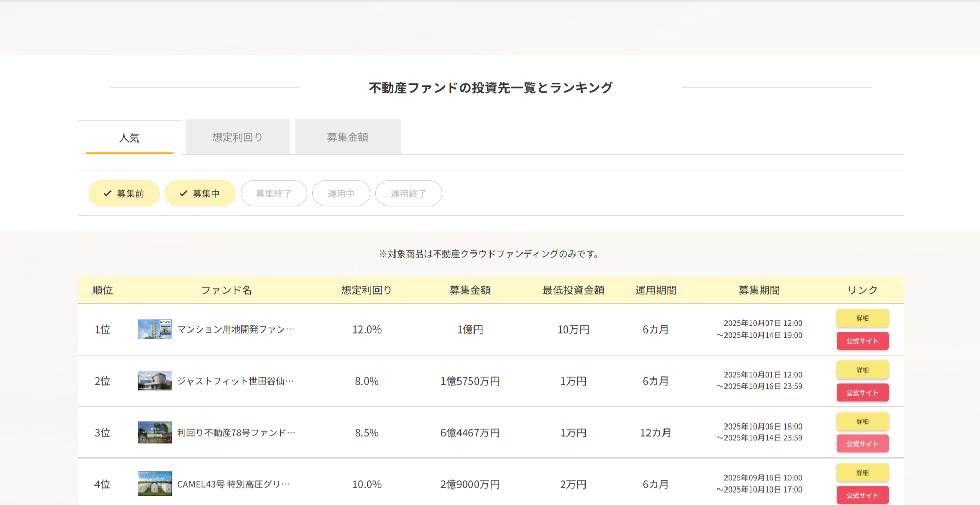Enable the 募集終了 filter chip
This screenshot has width=980, height=505.
pyautogui.click(x=274, y=194)
